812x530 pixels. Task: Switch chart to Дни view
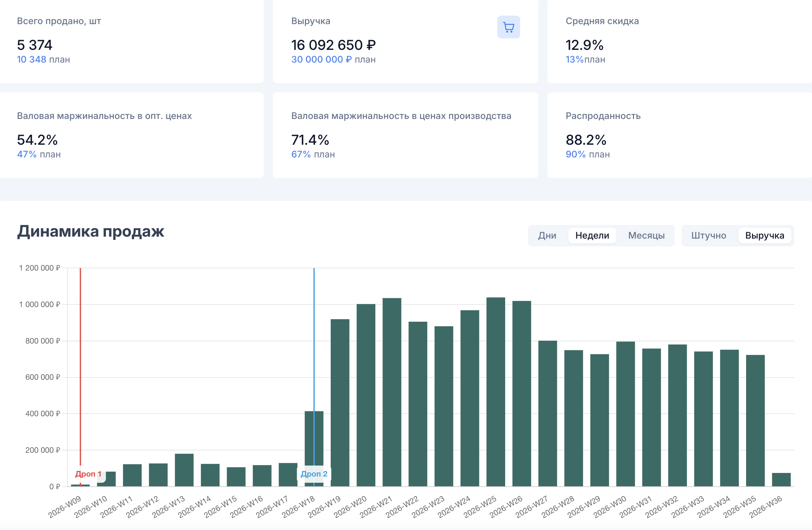coord(547,235)
